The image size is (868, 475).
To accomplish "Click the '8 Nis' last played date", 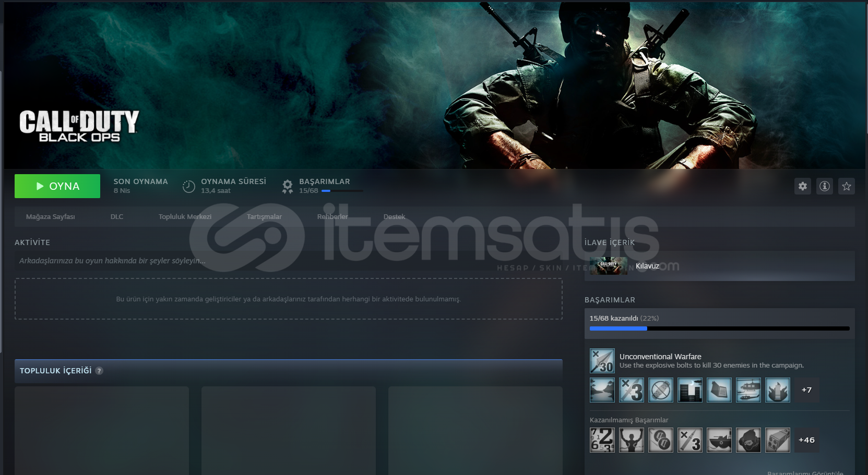I will click(x=122, y=191).
